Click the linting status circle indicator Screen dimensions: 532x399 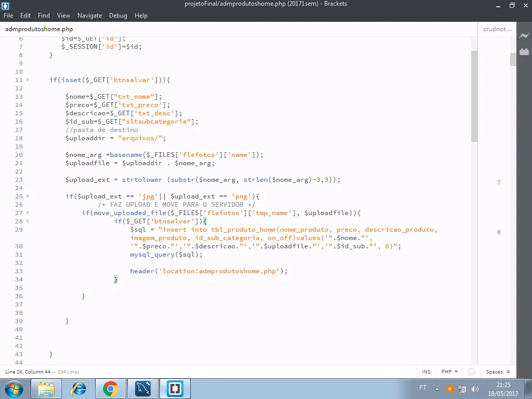471,372
